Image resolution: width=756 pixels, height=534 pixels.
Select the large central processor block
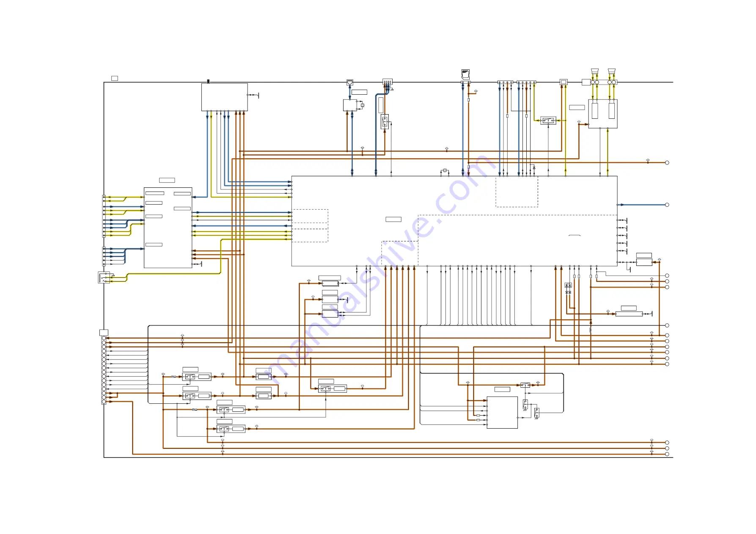pos(454,221)
